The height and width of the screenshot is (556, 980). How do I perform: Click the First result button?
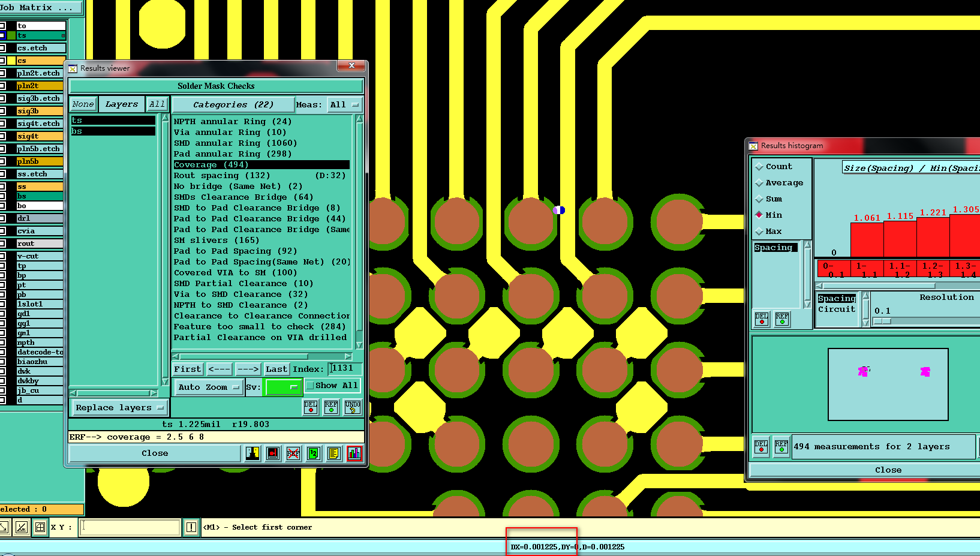[x=188, y=369]
